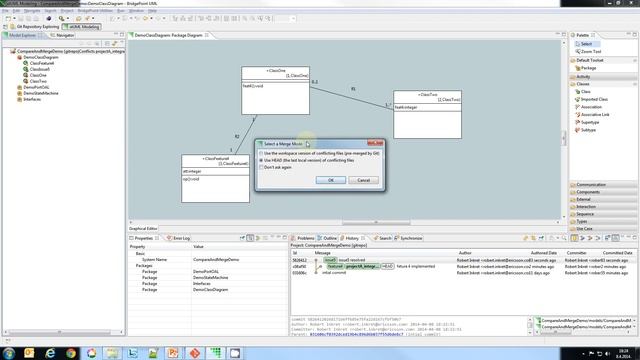Click the ClassFeature4 box in diagram
Image resolution: width=640 pixels, height=360 pixels.
[x=216, y=178]
